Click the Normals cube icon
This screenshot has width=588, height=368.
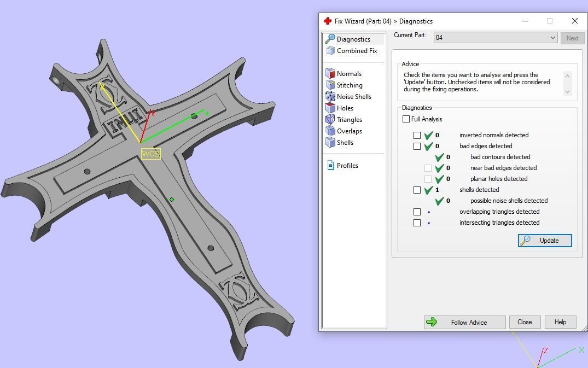point(330,73)
